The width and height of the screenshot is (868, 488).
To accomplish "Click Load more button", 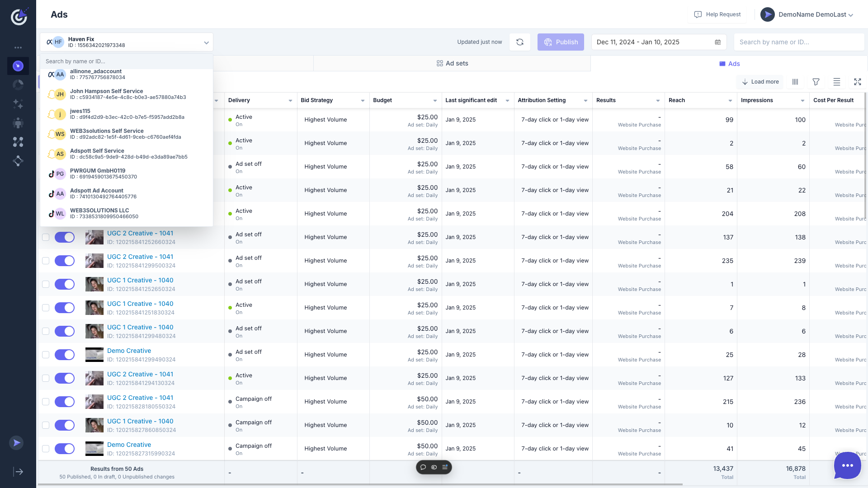I will 760,82.
